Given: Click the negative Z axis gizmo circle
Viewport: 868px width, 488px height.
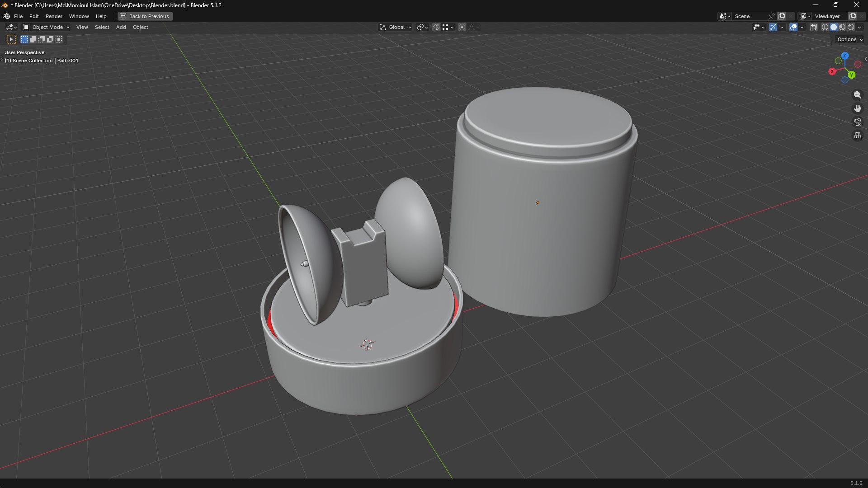Looking at the screenshot, I should [844, 80].
